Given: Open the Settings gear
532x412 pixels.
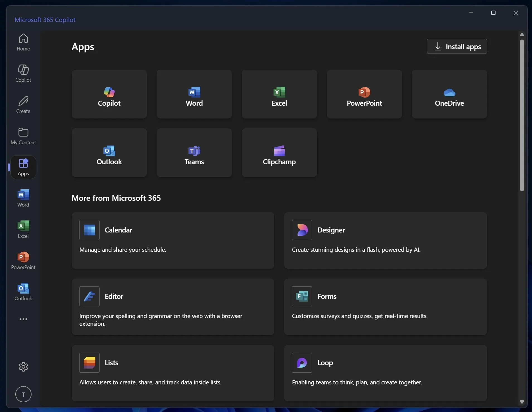Looking at the screenshot, I should (x=23, y=367).
